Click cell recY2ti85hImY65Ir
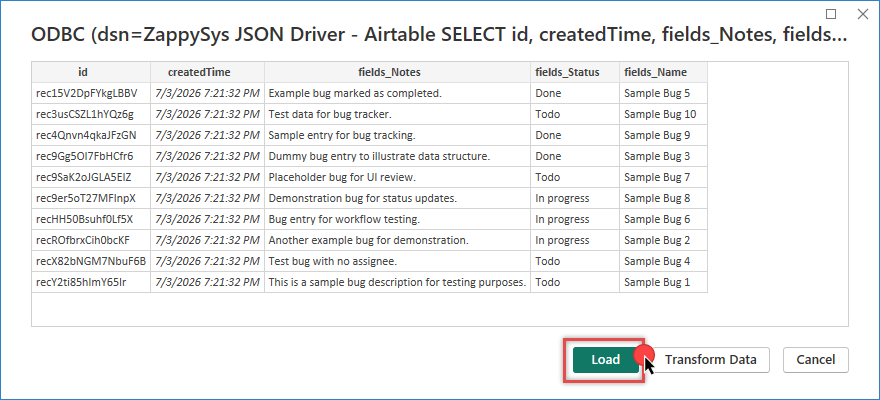 click(x=91, y=282)
